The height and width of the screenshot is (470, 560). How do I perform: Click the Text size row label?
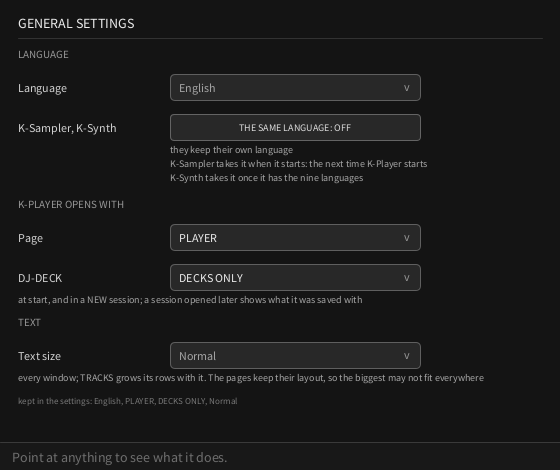tap(39, 356)
